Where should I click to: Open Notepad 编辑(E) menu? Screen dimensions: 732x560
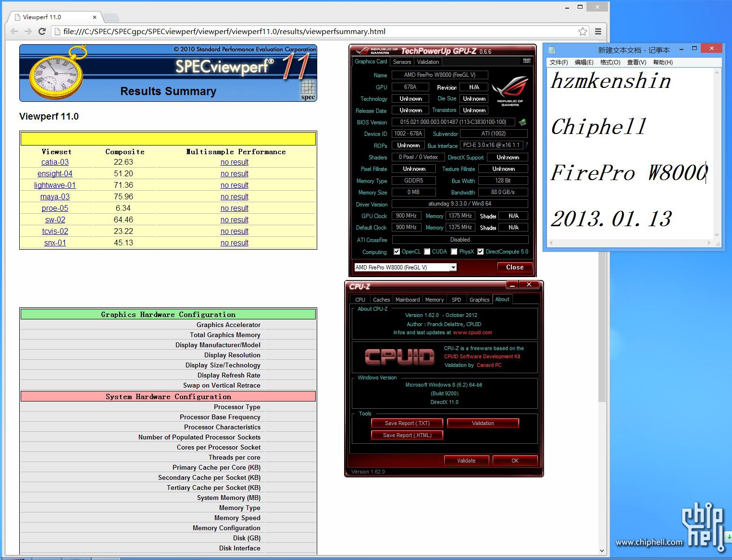click(x=584, y=62)
